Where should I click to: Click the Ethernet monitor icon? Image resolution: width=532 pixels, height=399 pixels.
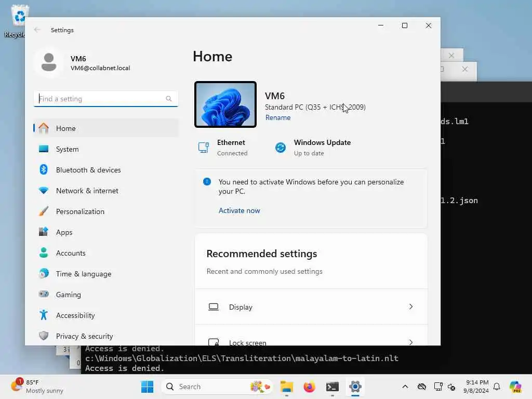click(204, 148)
